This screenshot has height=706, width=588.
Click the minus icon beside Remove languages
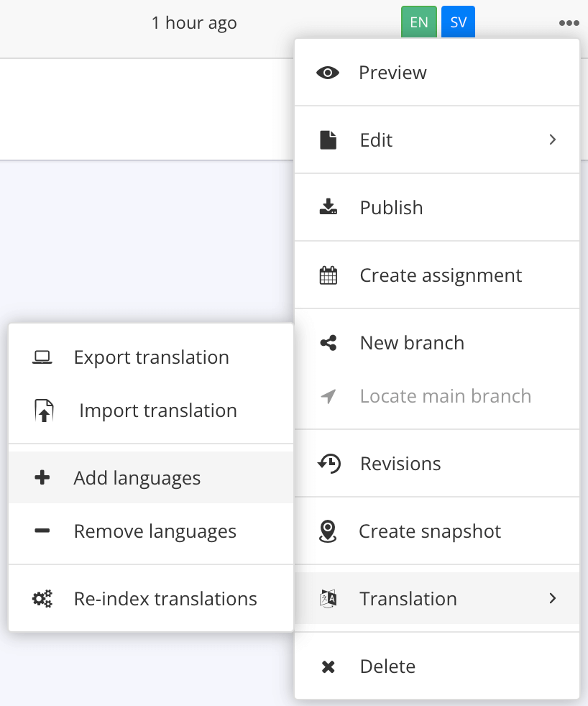tap(42, 531)
